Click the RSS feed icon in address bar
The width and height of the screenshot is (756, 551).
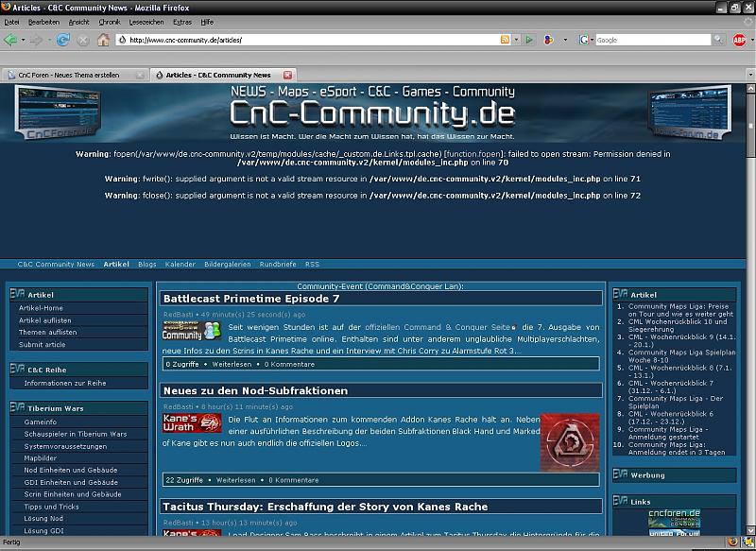click(505, 40)
